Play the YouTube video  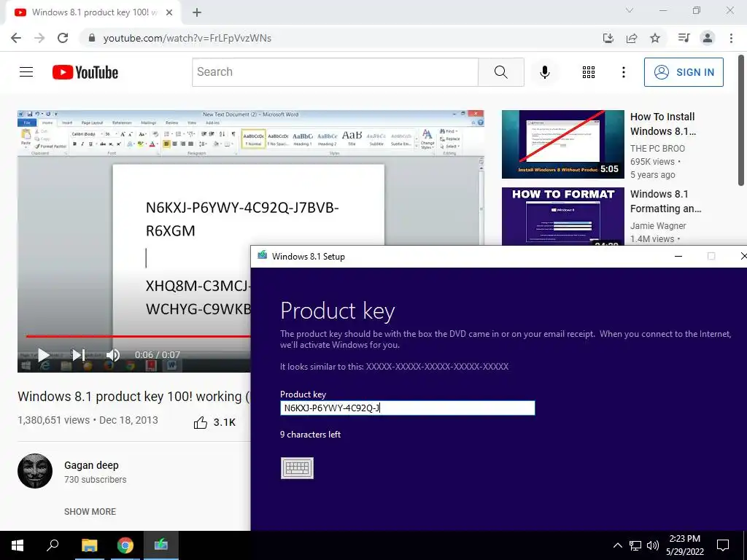coord(43,355)
